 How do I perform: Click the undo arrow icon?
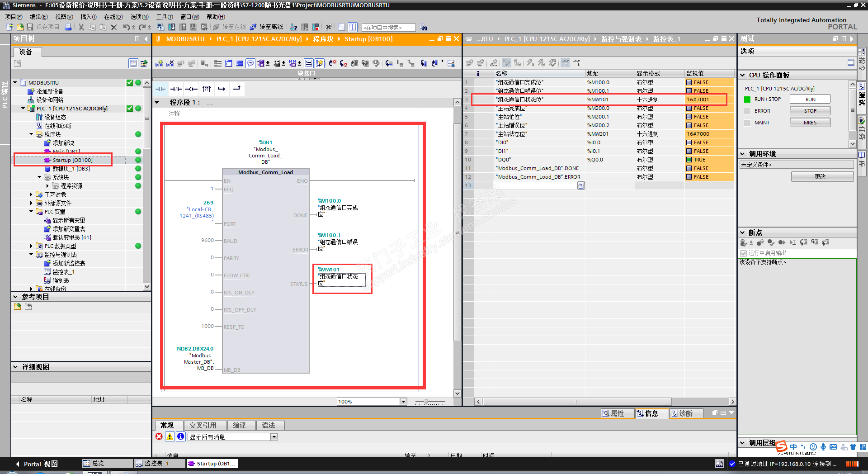pos(126,27)
